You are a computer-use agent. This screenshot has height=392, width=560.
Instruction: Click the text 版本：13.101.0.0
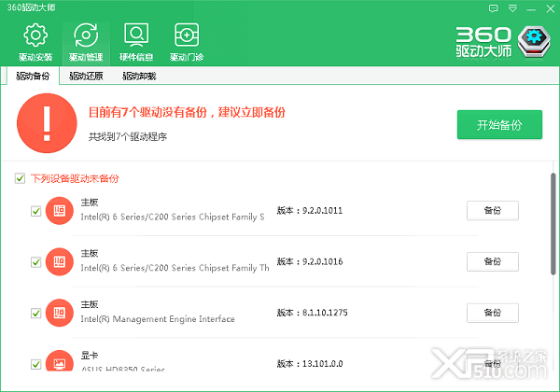(310, 364)
